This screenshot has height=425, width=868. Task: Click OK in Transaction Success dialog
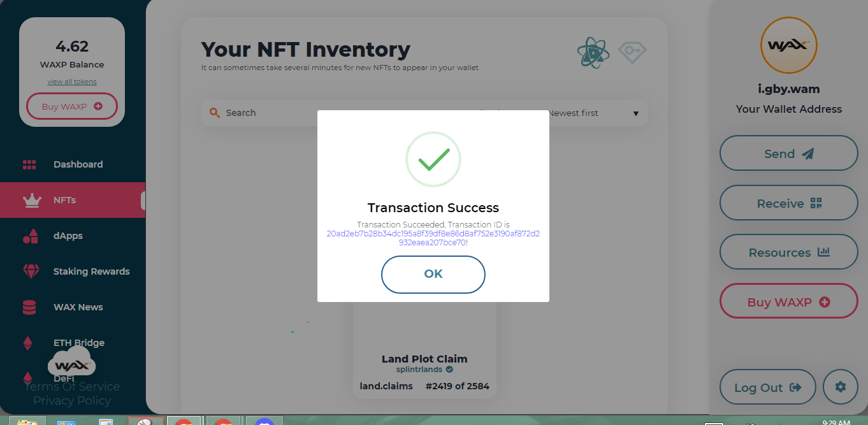point(433,274)
